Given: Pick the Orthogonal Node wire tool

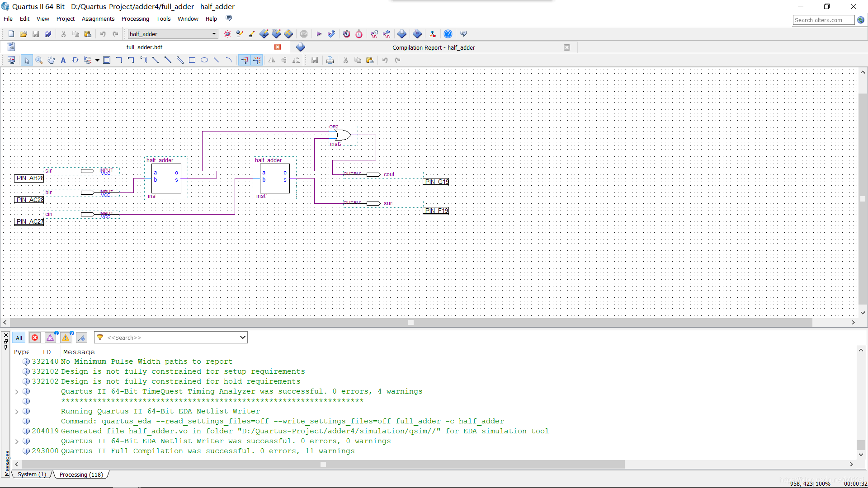Looking at the screenshot, I should point(119,60).
